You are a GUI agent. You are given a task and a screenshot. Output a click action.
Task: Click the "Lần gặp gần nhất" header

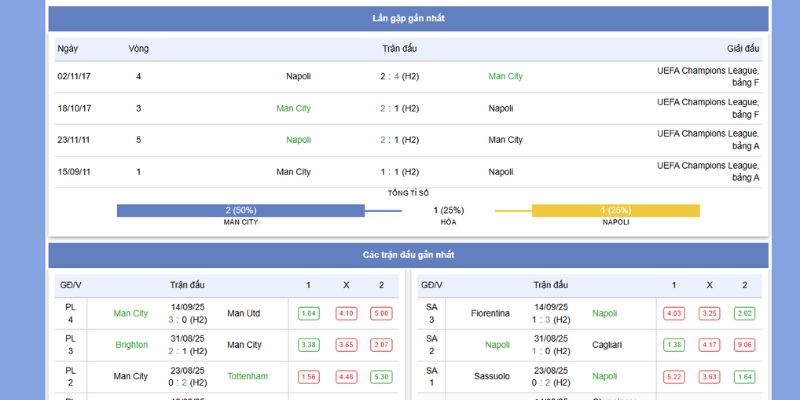point(408,19)
